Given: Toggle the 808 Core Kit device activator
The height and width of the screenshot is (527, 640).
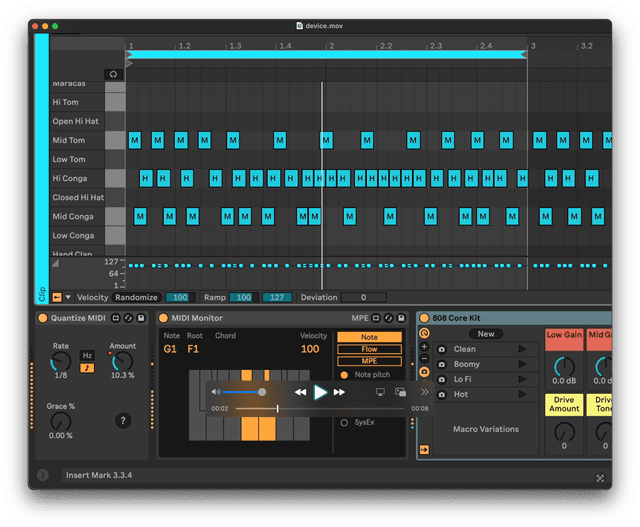Looking at the screenshot, I should point(424,318).
